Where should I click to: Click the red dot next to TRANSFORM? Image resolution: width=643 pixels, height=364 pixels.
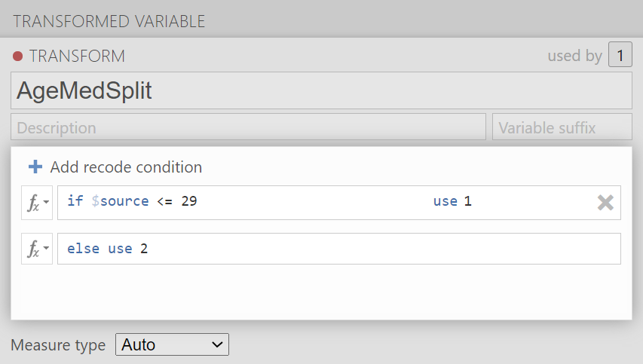click(18, 57)
